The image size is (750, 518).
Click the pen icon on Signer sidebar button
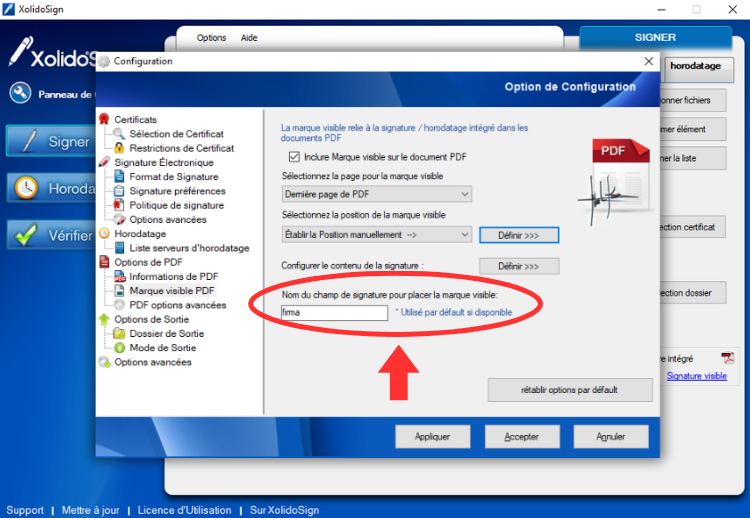point(30,141)
